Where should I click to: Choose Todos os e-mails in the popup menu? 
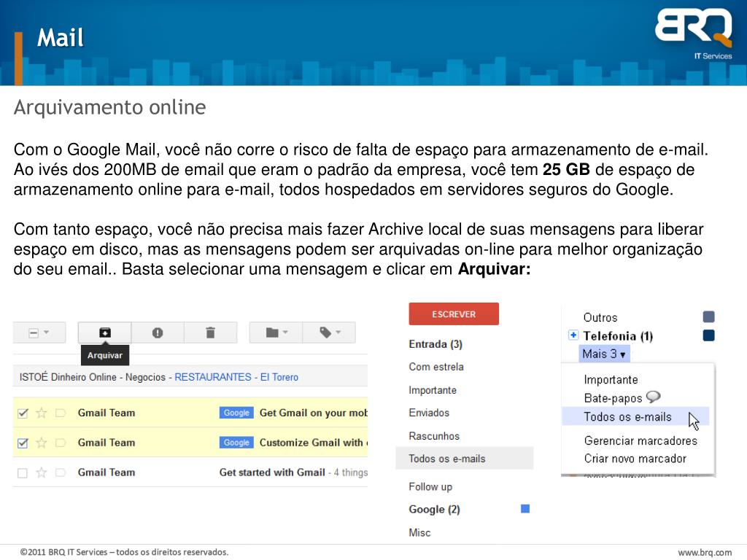635,416
